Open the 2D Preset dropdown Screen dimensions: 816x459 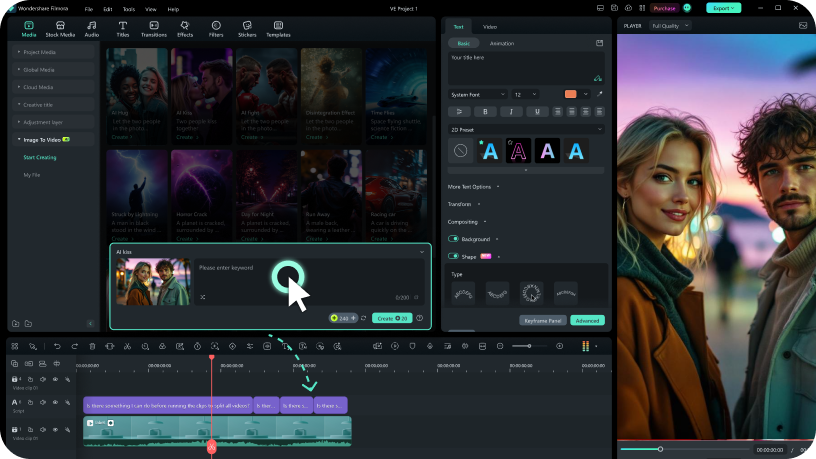pyautogui.click(x=526, y=130)
